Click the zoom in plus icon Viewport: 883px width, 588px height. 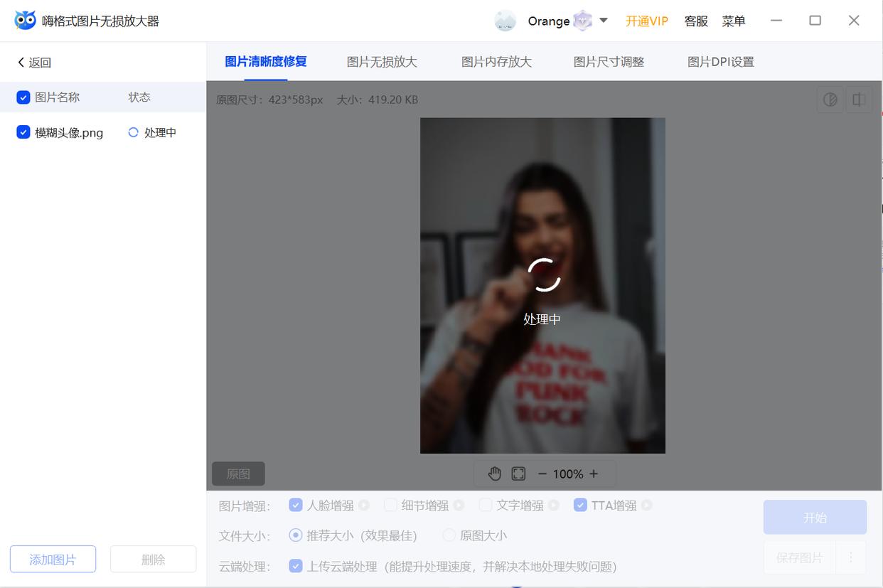pos(594,473)
